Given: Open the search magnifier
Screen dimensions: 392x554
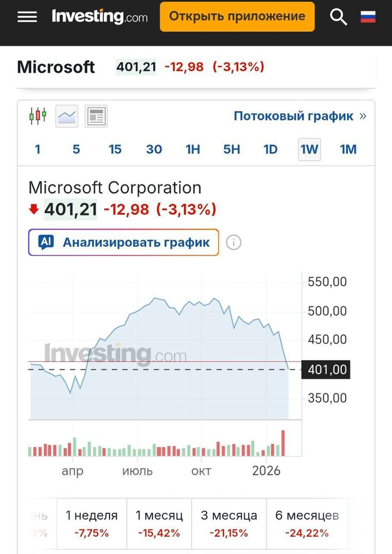Looking at the screenshot, I should tap(339, 17).
